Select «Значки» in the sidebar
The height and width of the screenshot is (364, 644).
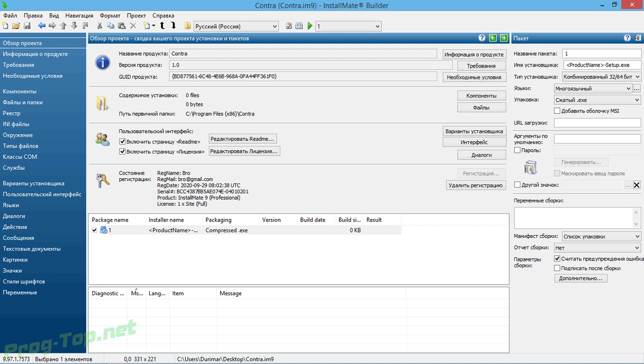13,271
